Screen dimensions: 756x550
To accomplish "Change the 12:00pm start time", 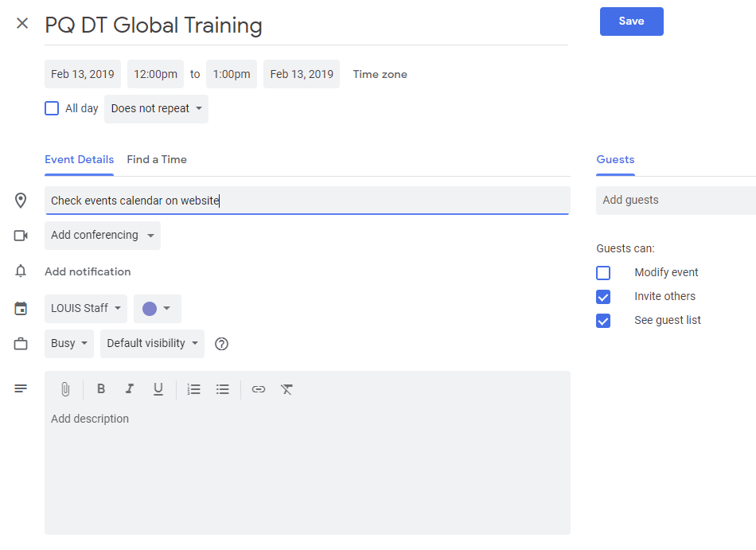I will (x=155, y=74).
